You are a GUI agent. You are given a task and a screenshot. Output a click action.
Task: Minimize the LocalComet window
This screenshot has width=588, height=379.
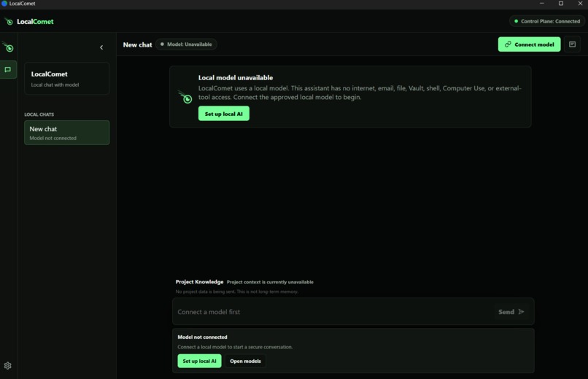[x=541, y=4]
